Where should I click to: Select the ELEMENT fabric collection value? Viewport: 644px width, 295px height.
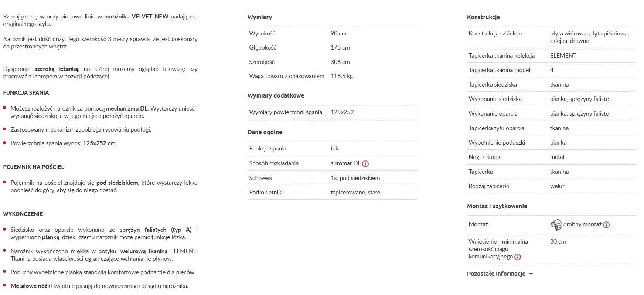pos(563,55)
